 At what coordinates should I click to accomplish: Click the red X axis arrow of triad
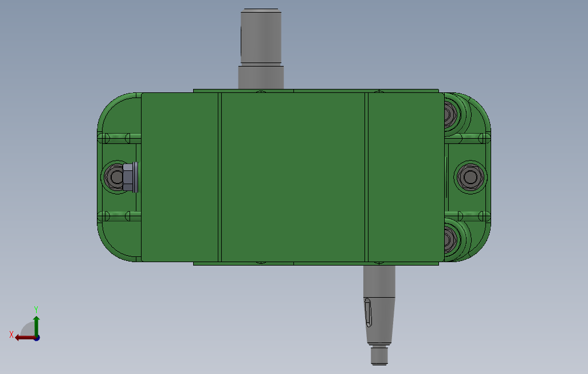click(x=25, y=338)
